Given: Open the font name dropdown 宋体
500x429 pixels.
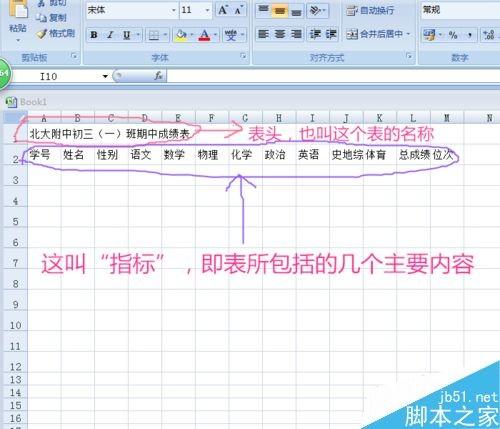Looking at the screenshot, I should 173,10.
